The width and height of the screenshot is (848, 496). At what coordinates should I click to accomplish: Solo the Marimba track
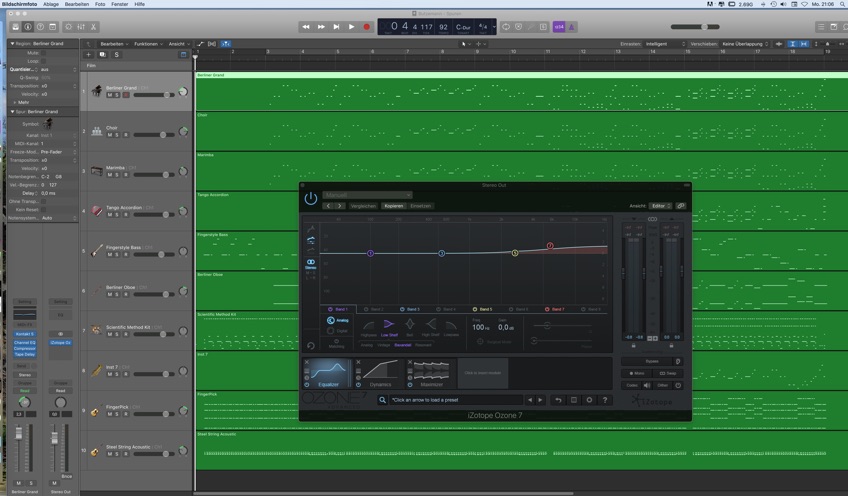[117, 175]
